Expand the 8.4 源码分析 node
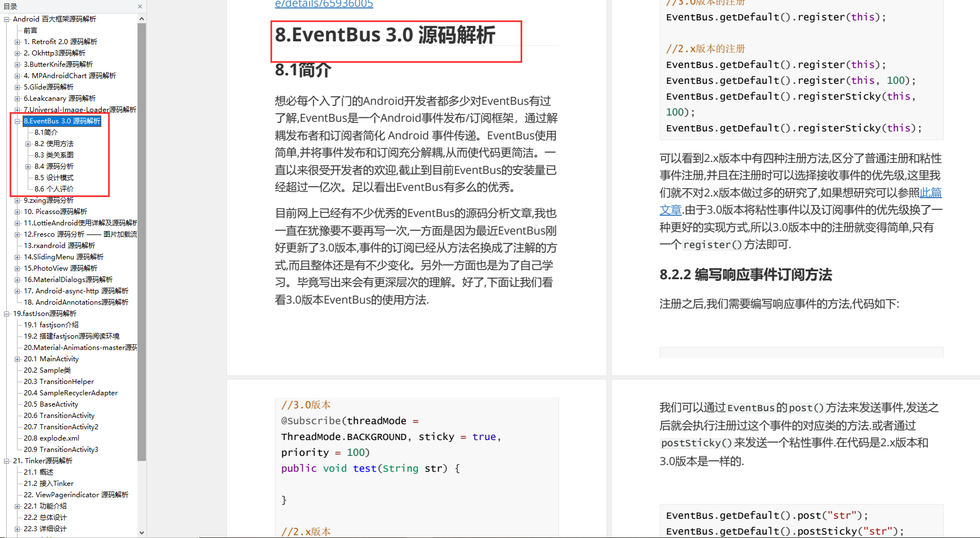 [28, 166]
